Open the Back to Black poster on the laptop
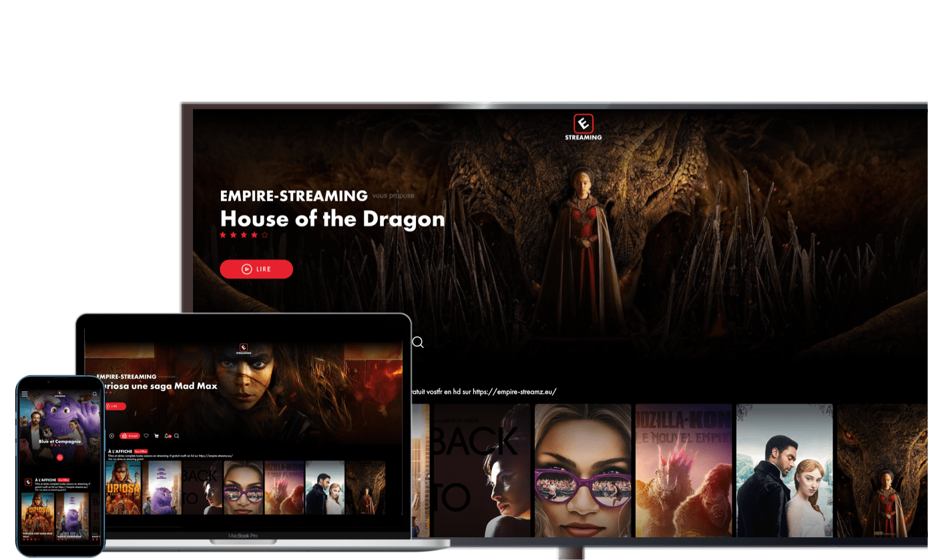The height and width of the screenshot is (560, 928). click(x=202, y=487)
